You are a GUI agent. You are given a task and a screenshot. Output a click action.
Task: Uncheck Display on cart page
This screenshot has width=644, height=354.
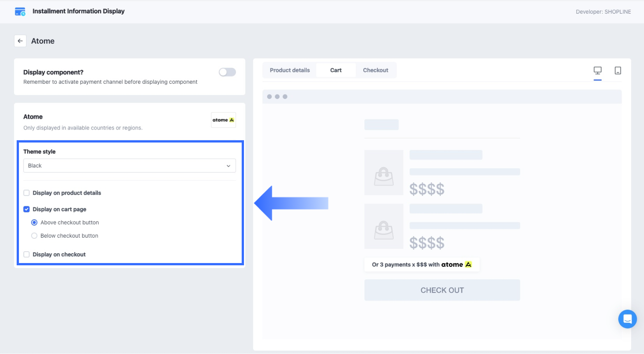click(27, 209)
